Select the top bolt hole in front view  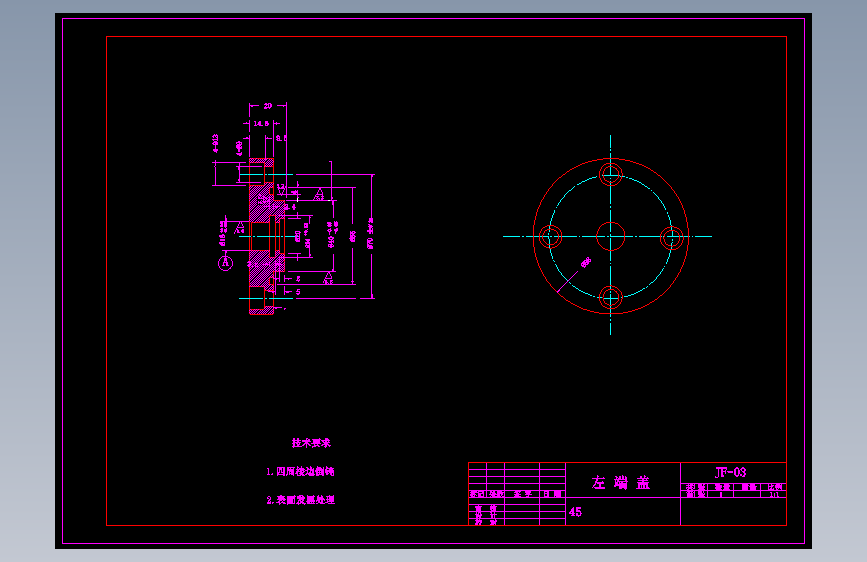[610, 175]
